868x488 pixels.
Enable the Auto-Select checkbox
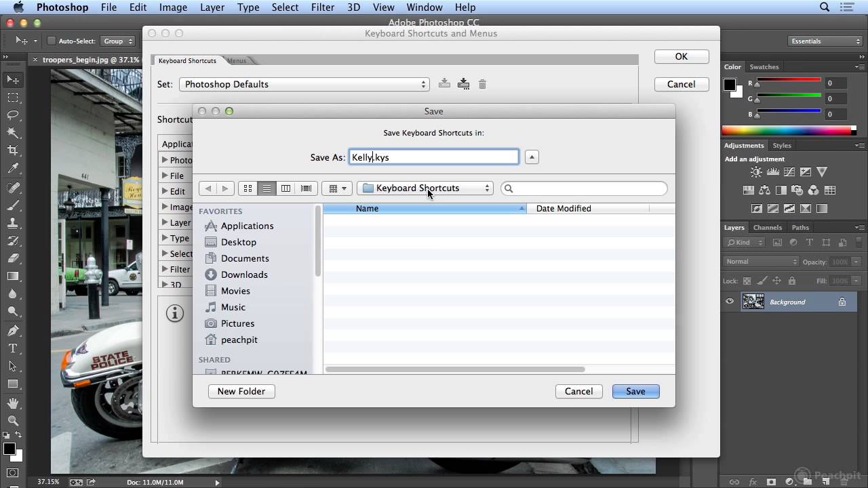pyautogui.click(x=51, y=41)
